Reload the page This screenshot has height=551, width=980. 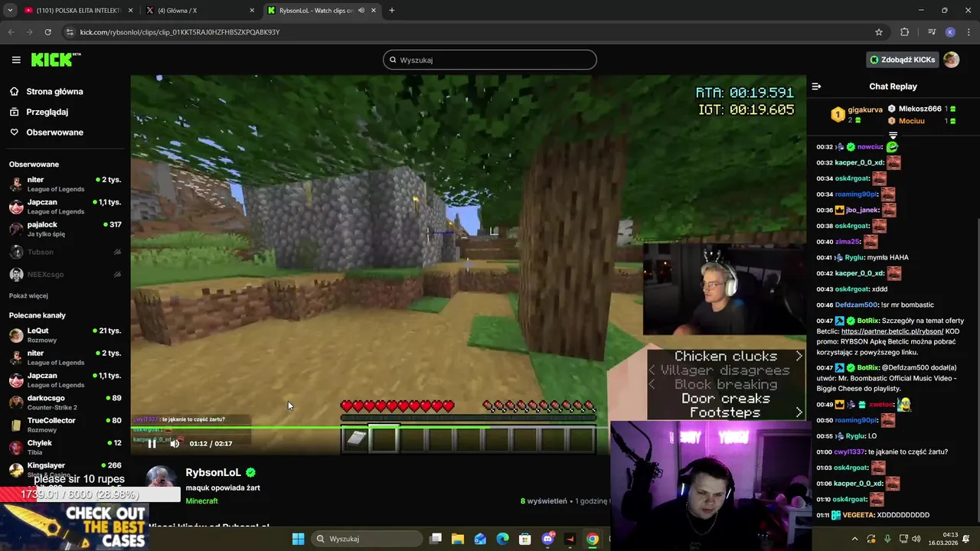click(x=47, y=32)
